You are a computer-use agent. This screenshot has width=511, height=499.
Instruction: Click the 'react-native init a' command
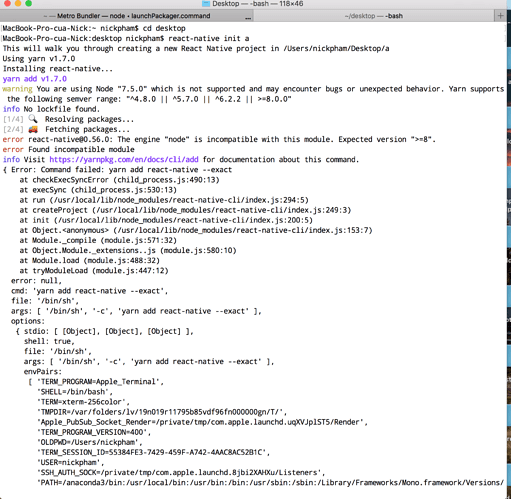coord(209,38)
